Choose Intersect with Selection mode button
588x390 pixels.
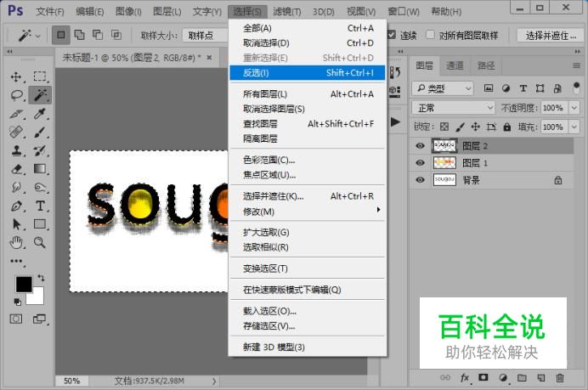[116, 35]
